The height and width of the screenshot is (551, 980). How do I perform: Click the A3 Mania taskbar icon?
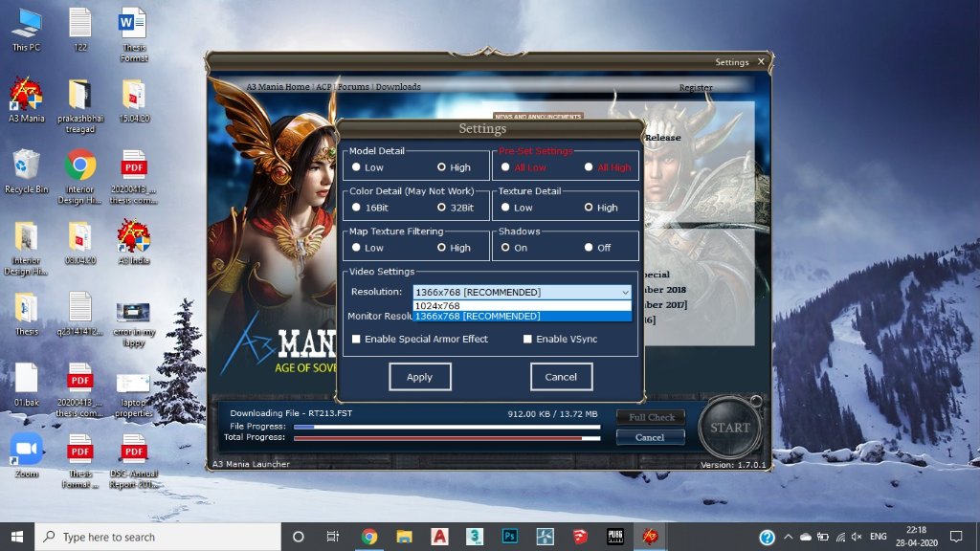tap(650, 537)
